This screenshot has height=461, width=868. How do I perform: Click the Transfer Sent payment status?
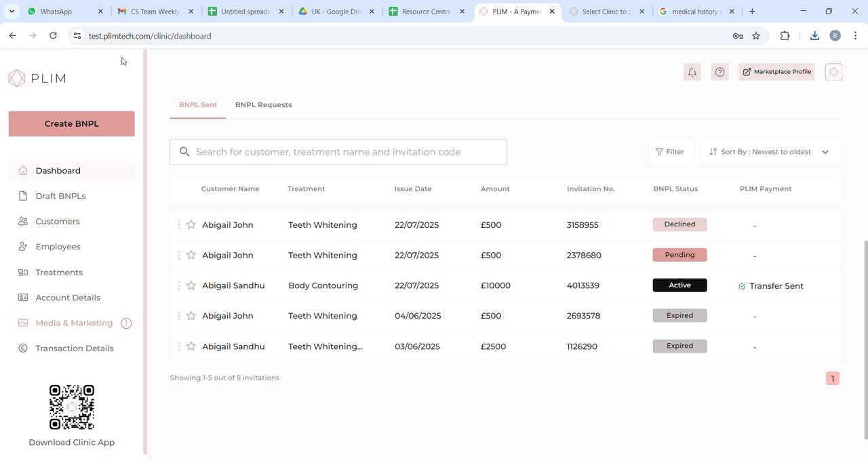coord(771,286)
